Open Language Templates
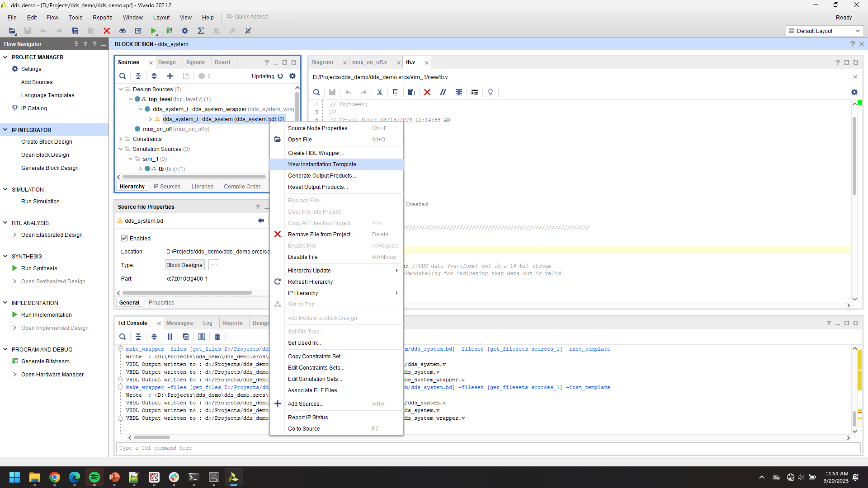This screenshot has width=868, height=488. tap(47, 95)
